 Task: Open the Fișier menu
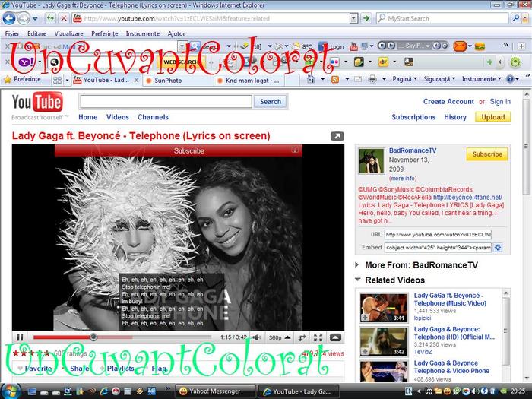(12, 33)
